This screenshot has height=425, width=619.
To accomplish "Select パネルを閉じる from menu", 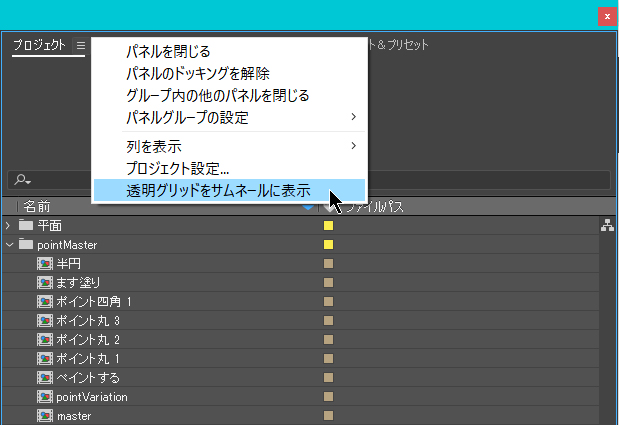I will click(x=167, y=51).
